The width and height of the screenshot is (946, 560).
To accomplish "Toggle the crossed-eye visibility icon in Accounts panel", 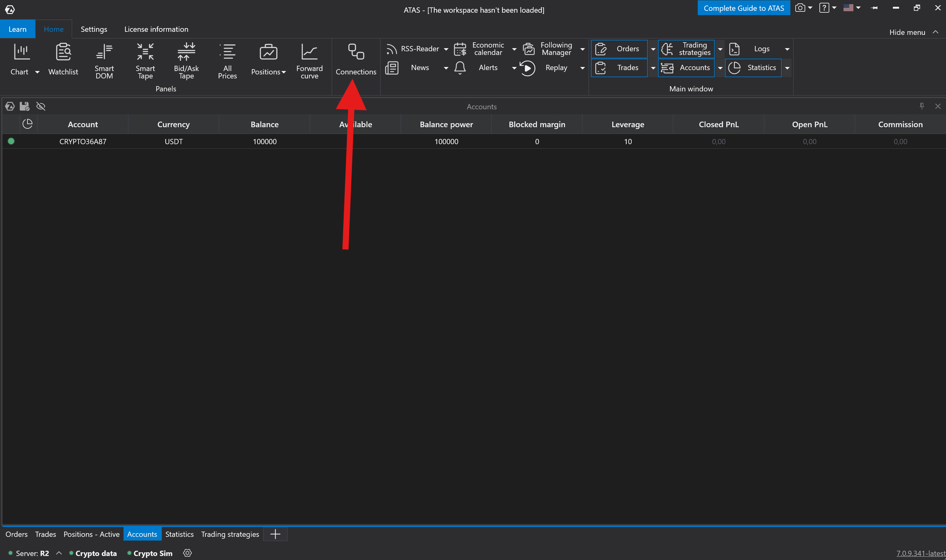I will [41, 107].
